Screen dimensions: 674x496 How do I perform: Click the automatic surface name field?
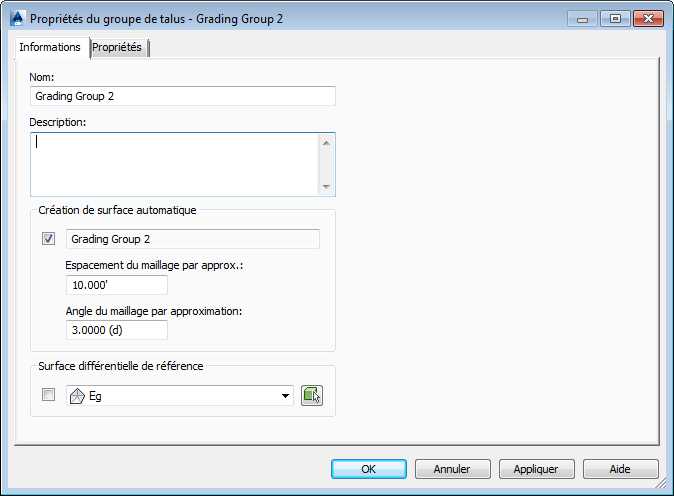pyautogui.click(x=192, y=239)
